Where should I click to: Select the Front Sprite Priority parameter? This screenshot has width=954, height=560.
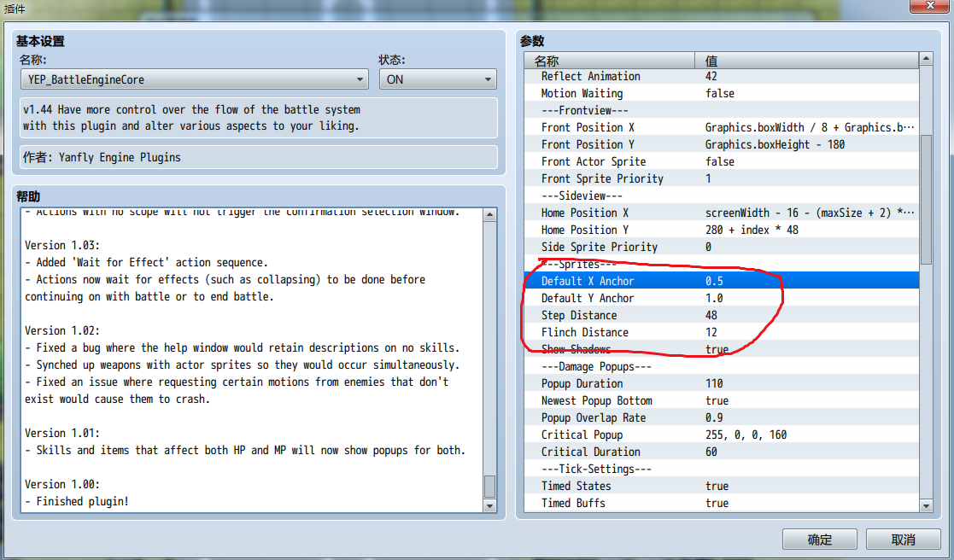click(x=722, y=178)
